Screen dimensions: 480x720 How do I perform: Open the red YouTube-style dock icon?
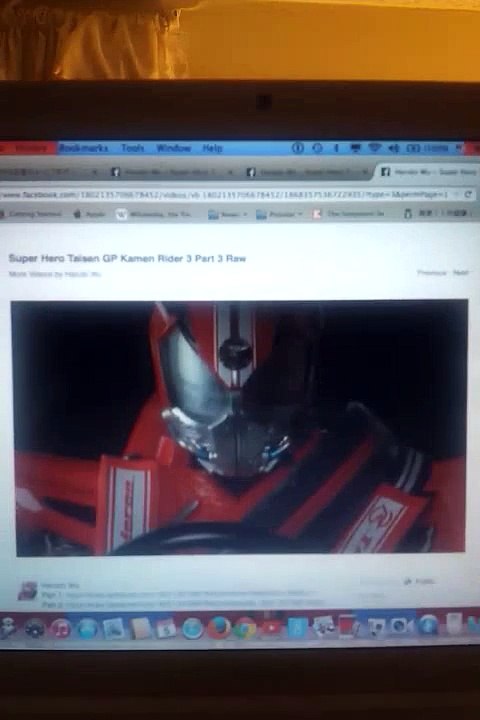(271, 627)
